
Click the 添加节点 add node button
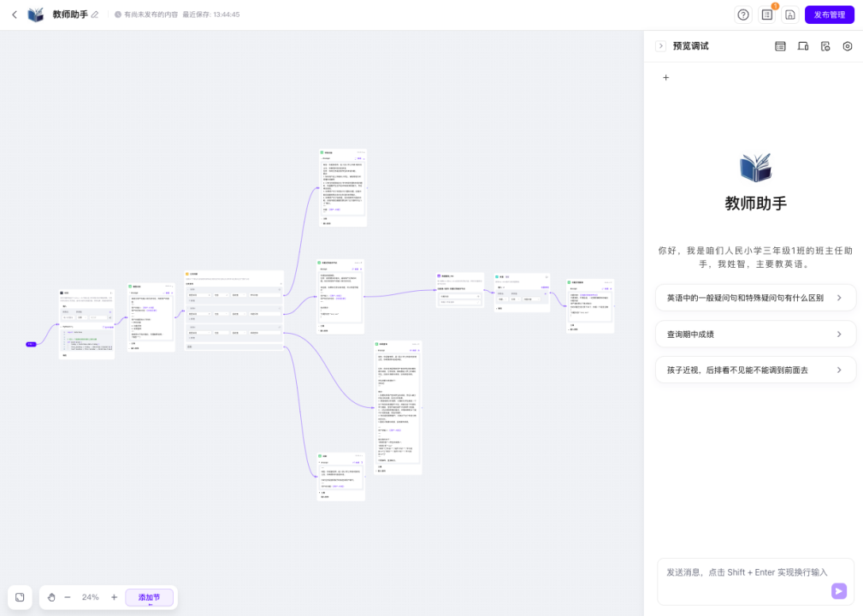149,597
